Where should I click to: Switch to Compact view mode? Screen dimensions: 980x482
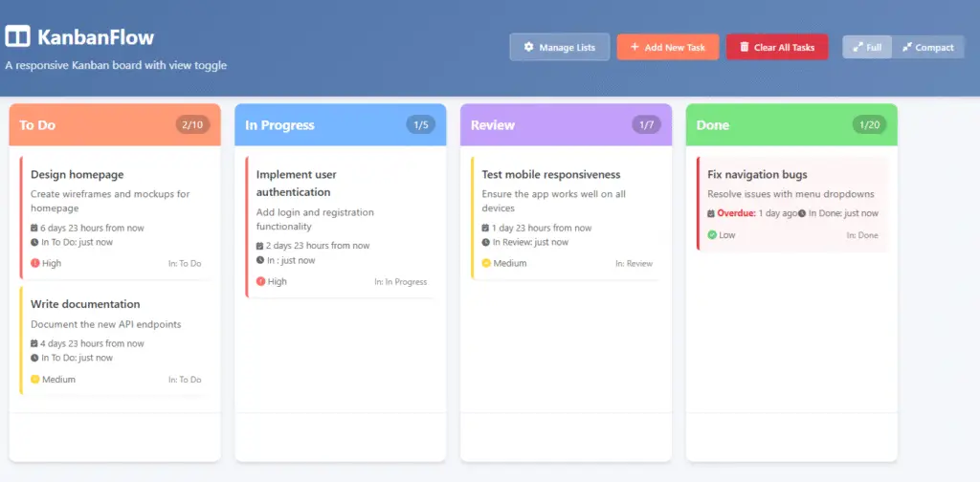(x=926, y=48)
